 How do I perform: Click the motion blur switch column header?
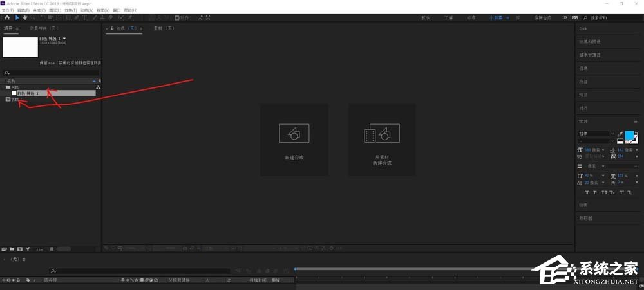point(146,280)
